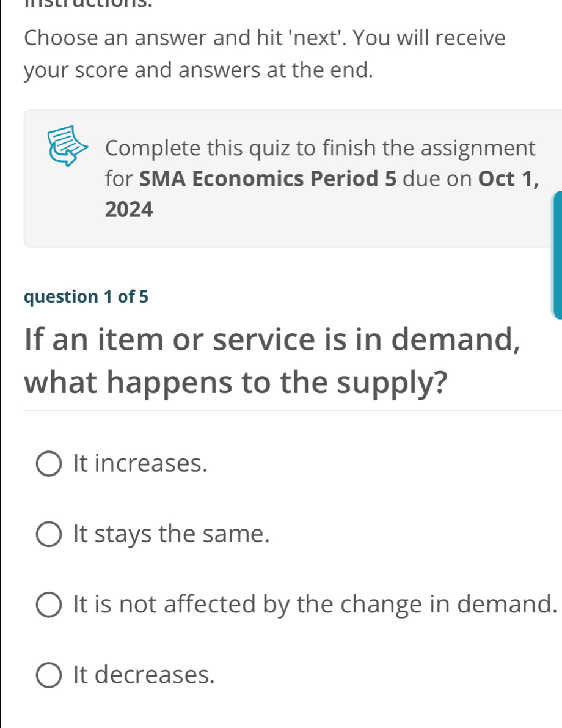Click the 'It increases.' answer label text
Image resolution: width=562 pixels, height=728 pixels.
pos(139,464)
